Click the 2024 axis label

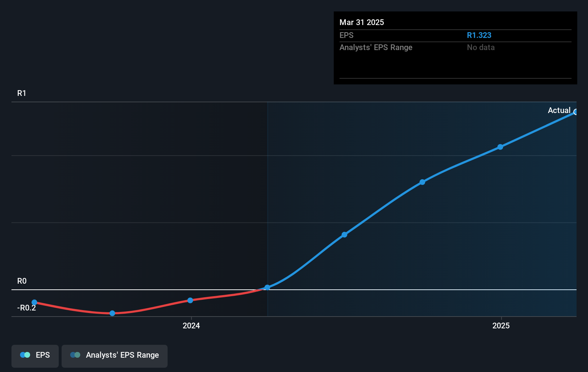pos(191,326)
